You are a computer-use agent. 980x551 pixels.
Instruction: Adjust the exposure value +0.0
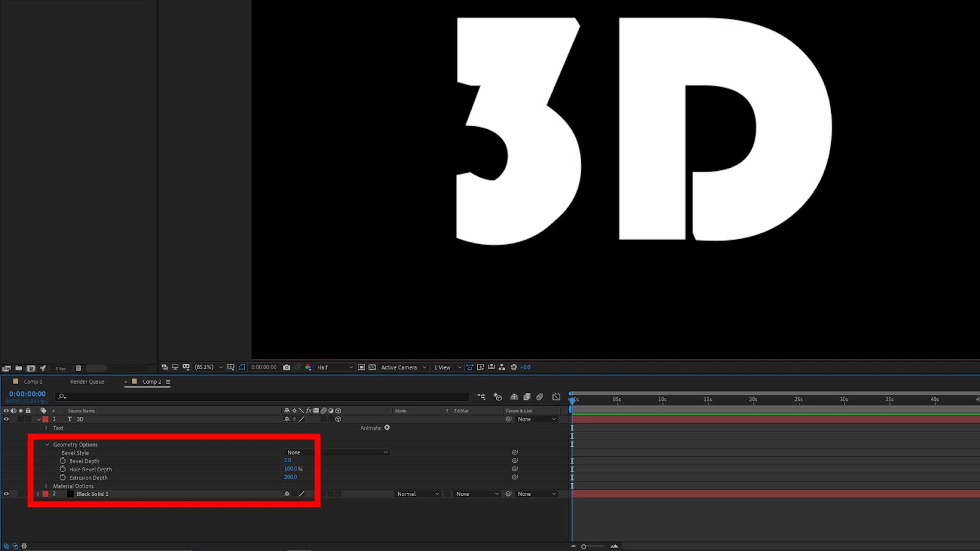click(526, 367)
